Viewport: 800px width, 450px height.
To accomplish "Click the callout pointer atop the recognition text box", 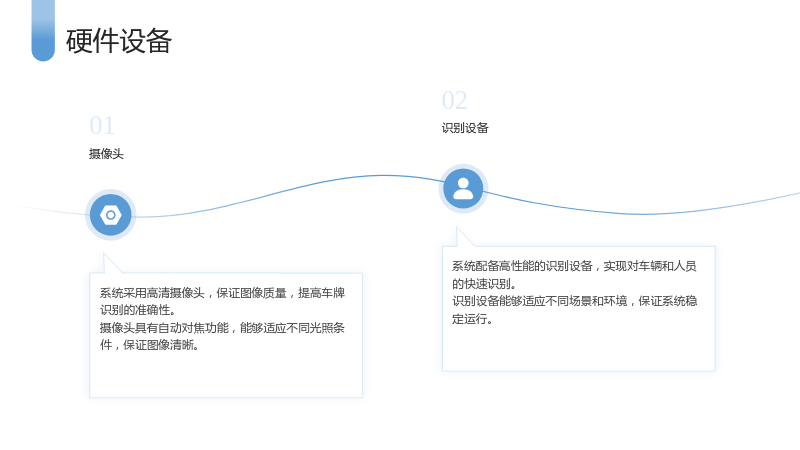I will pyautogui.click(x=464, y=237).
